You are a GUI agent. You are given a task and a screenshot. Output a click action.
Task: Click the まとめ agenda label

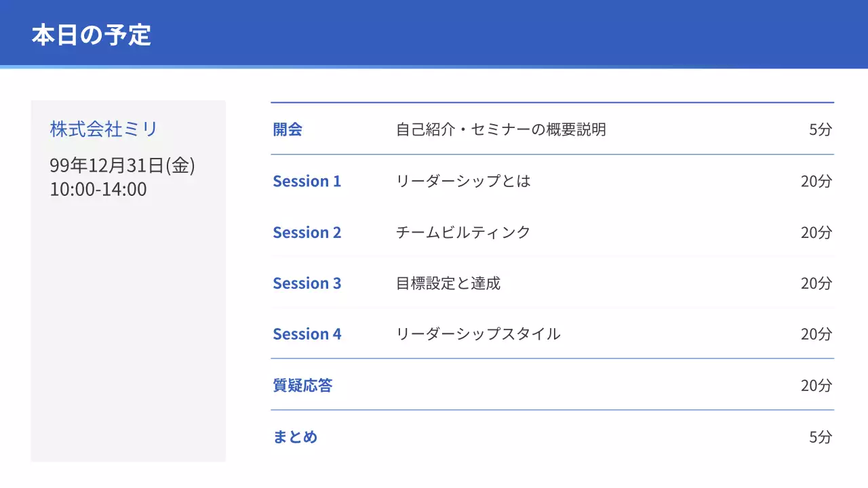click(x=295, y=437)
